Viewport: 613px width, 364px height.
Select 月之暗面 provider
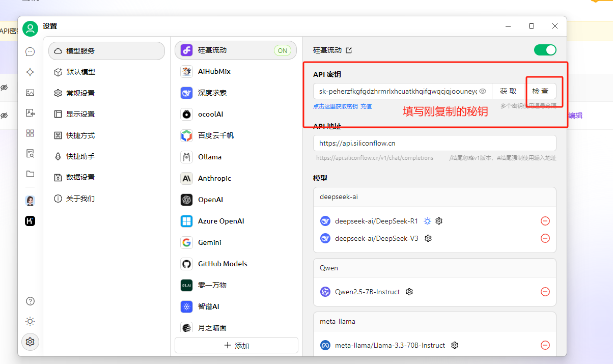pos(236,328)
